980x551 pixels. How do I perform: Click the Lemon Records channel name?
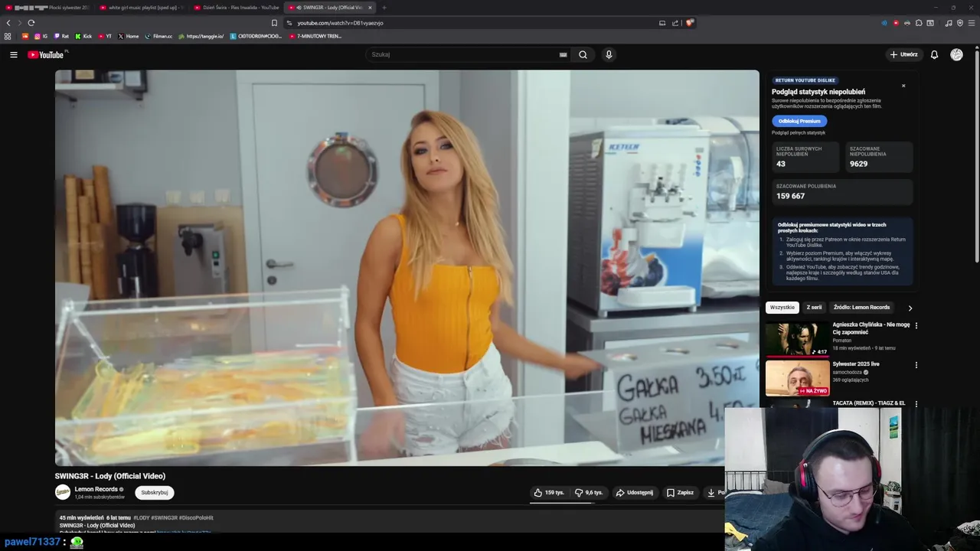click(x=96, y=489)
